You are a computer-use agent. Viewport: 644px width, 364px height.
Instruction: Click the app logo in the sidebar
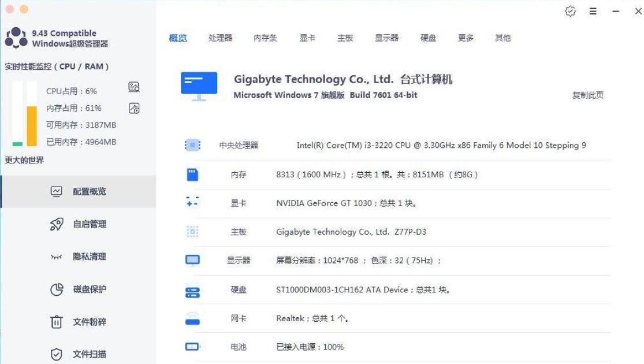[16, 38]
